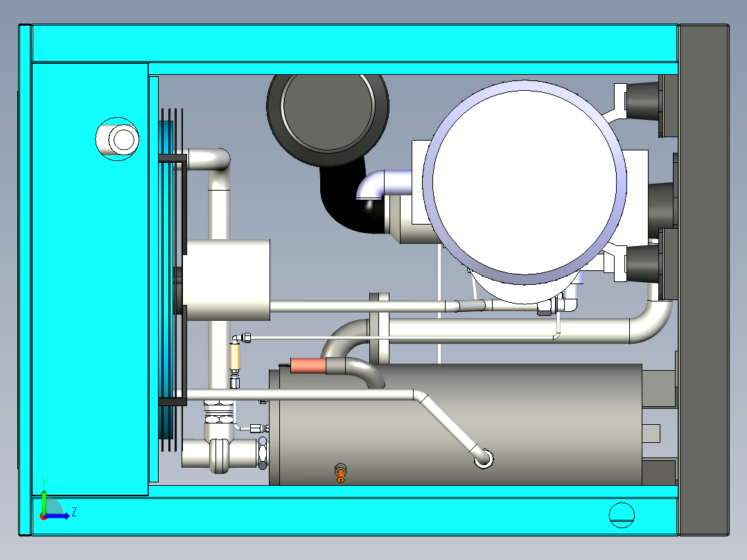
Task: Pick the small yellow sight glass cylinder
Action: pyautogui.click(x=234, y=356)
